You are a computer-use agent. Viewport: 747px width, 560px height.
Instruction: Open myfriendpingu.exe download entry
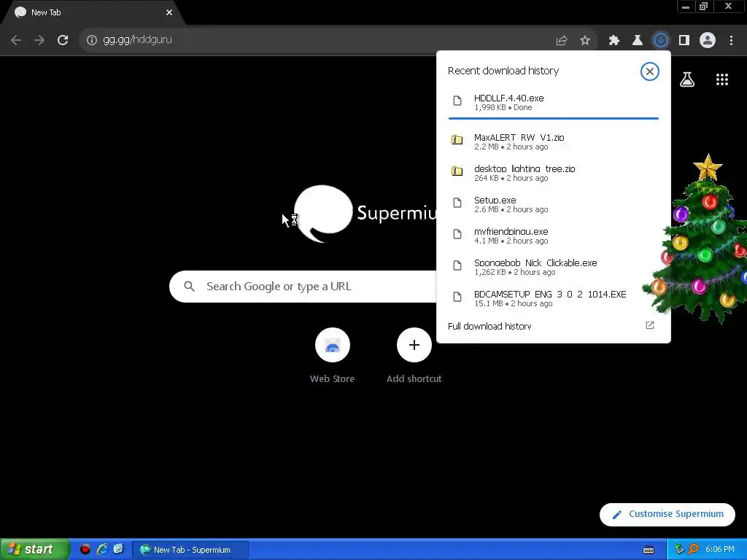point(553,236)
